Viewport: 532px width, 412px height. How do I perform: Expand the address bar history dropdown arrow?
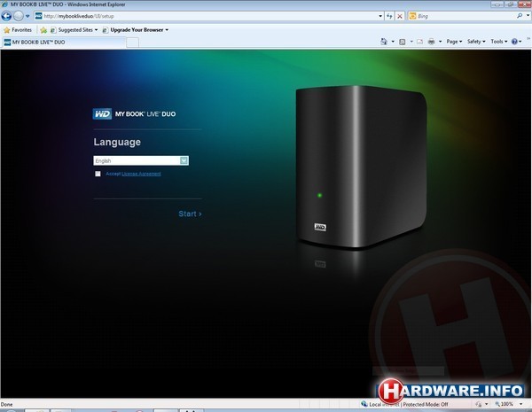tap(380, 16)
